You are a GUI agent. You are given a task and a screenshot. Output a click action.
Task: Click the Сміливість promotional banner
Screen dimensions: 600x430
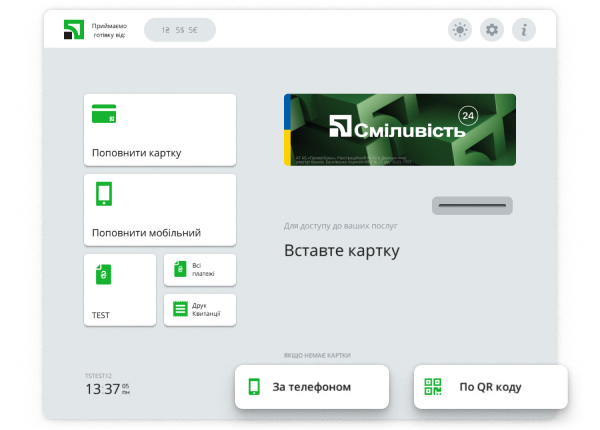click(x=399, y=130)
